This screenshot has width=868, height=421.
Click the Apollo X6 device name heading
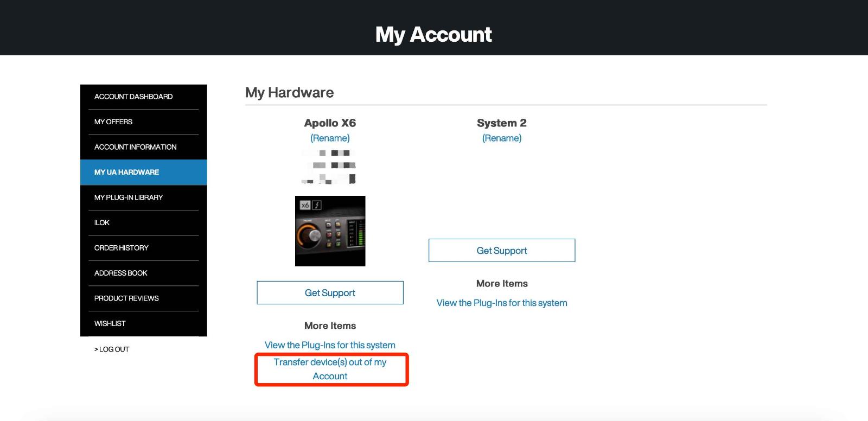tap(330, 123)
